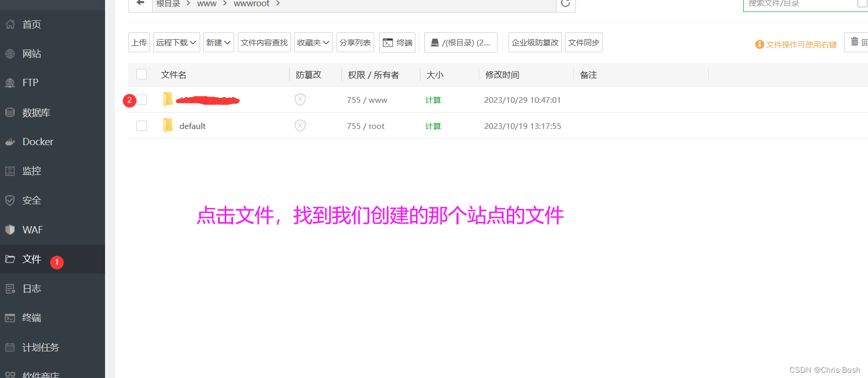Click the shield icon beside 安全

(10, 200)
